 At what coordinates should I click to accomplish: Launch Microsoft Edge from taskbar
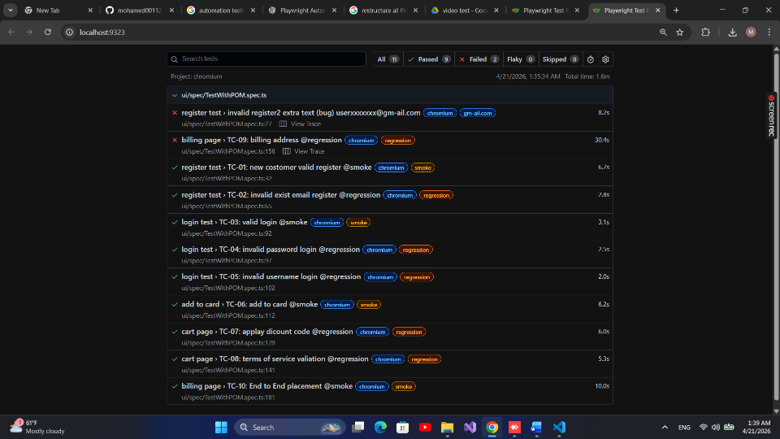tap(381, 427)
